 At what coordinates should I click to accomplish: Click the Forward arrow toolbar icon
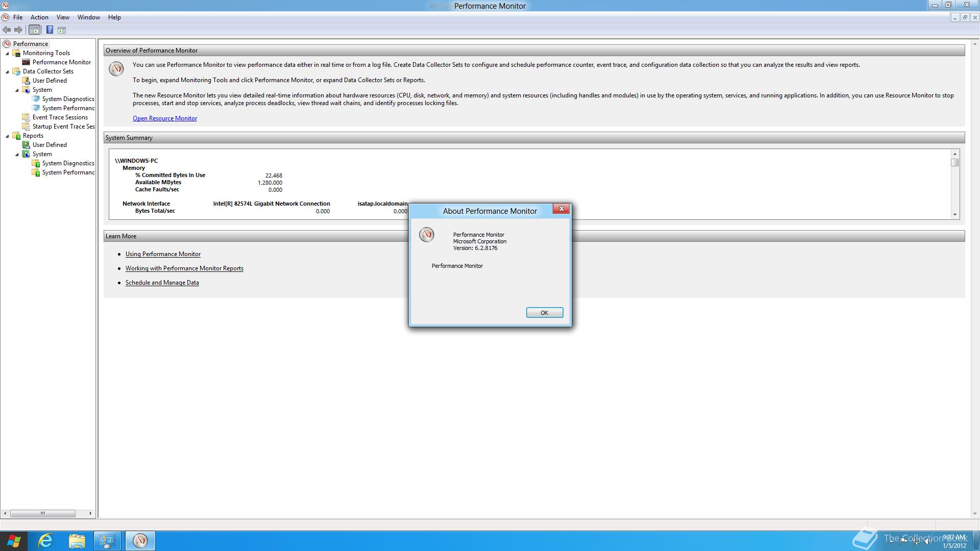[18, 30]
